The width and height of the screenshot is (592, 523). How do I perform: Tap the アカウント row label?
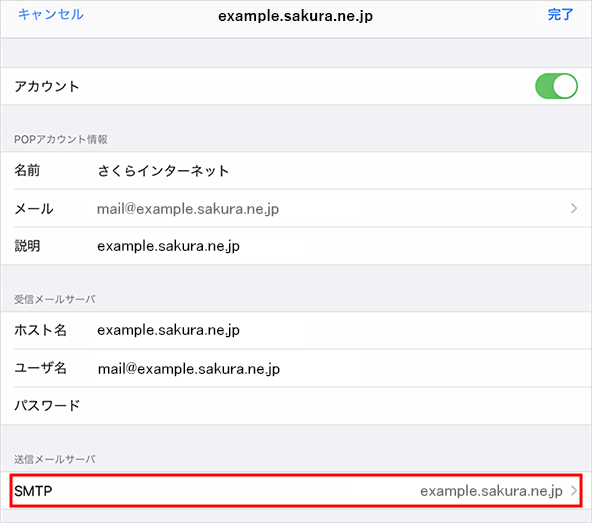click(x=47, y=86)
